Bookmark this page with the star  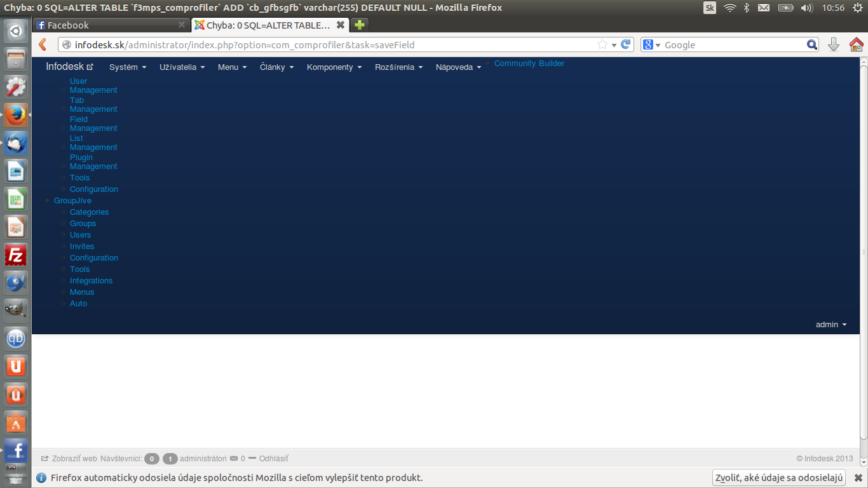click(x=602, y=44)
